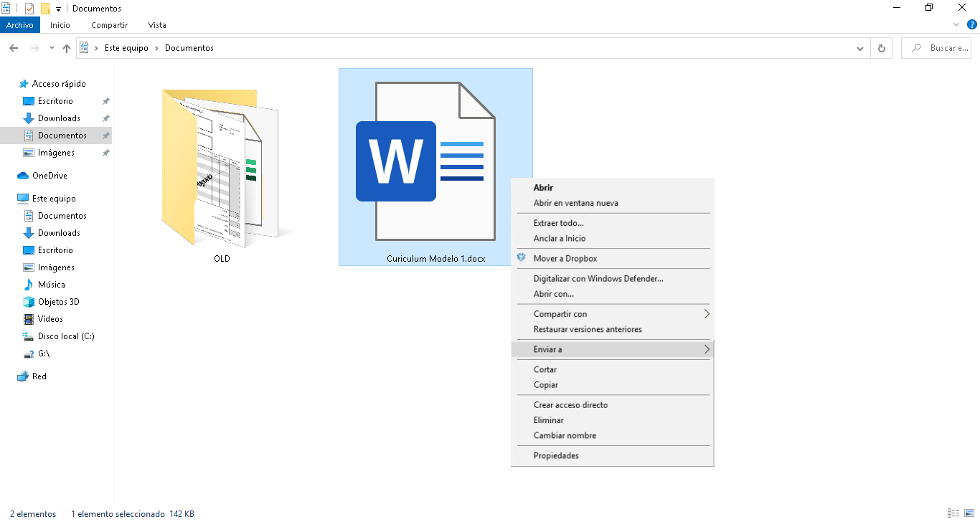Select Acceso rápido in the sidebar
Viewport: 980px width, 522px height.
click(58, 84)
